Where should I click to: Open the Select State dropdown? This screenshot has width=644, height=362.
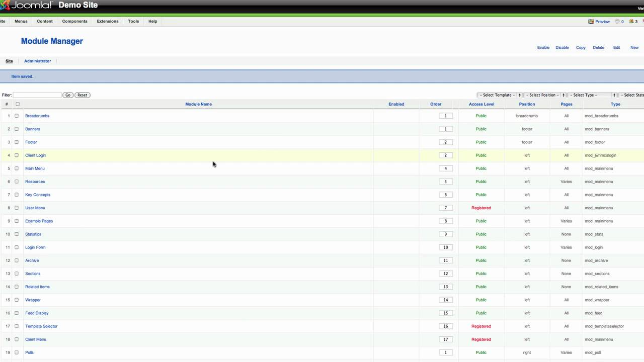631,95
